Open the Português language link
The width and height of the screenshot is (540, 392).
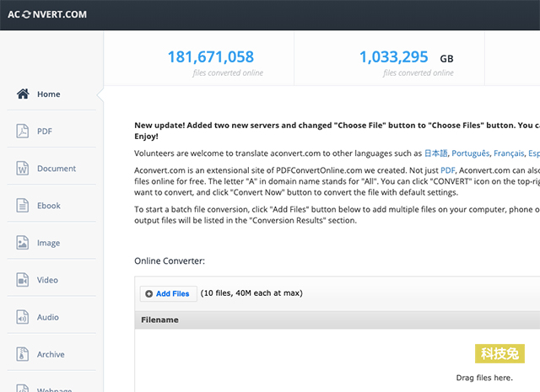471,153
